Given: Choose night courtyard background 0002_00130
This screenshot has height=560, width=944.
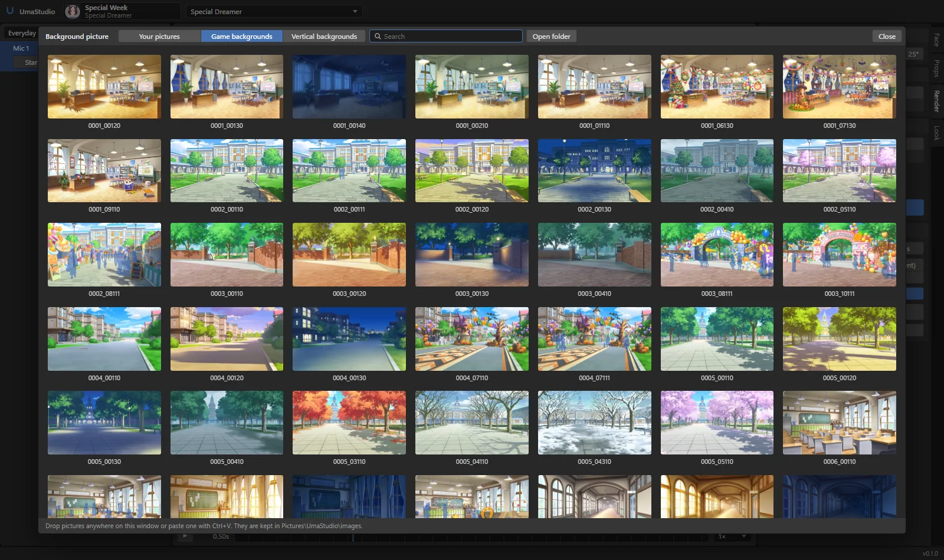Looking at the screenshot, I should (x=594, y=171).
